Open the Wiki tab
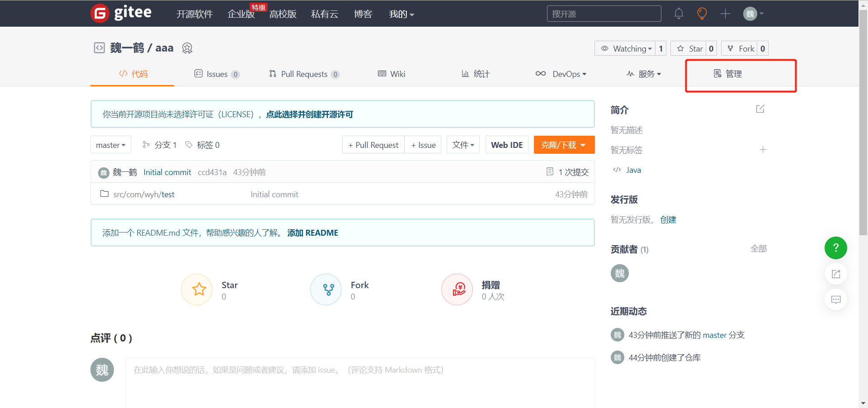 pos(392,74)
